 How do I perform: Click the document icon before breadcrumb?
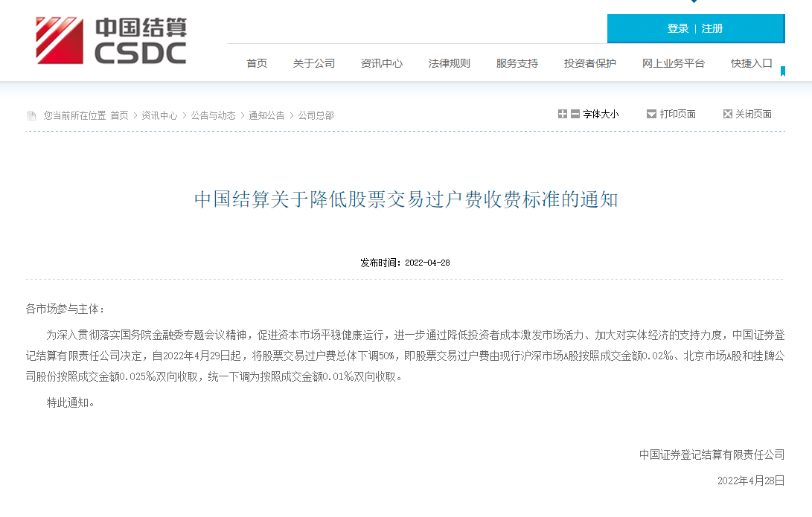pos(31,116)
